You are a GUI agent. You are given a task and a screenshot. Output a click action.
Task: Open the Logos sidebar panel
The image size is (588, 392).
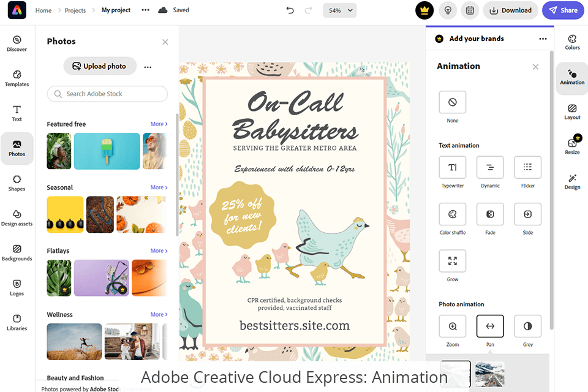[17, 288]
